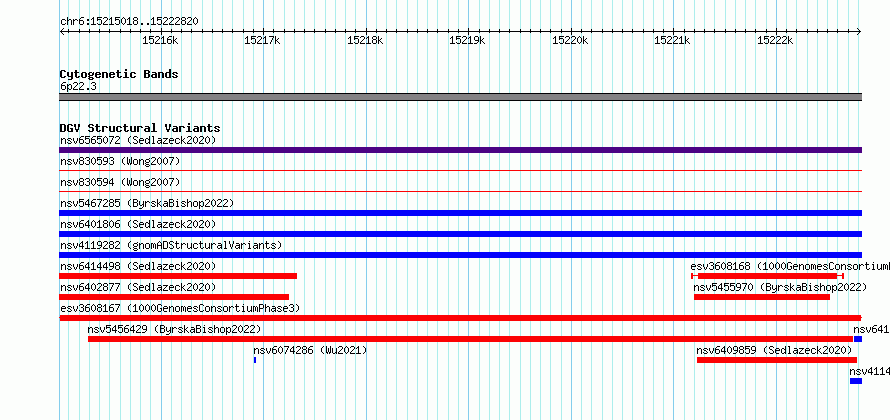Click the truncated nsv4114 variant label
The height and width of the screenshot is (420, 890).
click(x=870, y=371)
